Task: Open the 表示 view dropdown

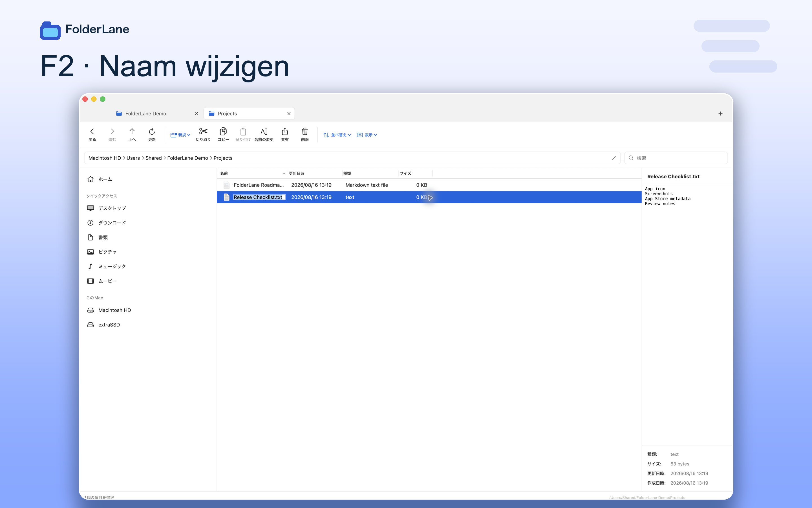Action: click(367, 135)
